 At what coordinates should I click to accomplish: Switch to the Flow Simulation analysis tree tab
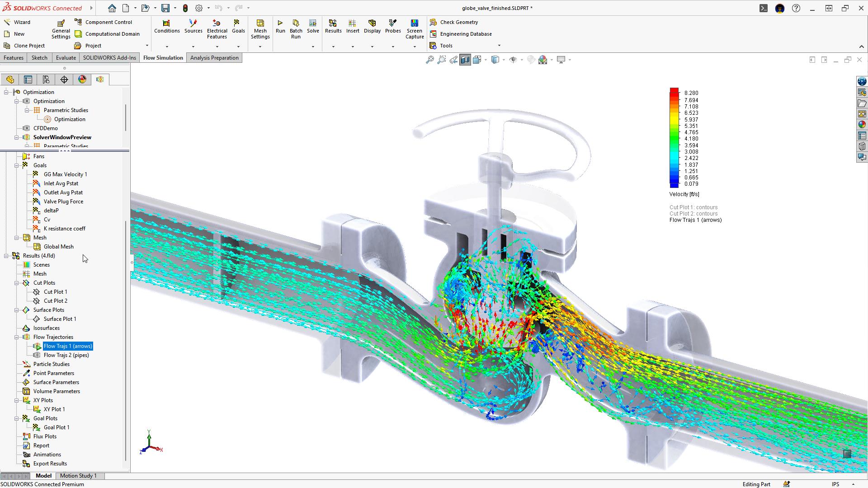100,79
